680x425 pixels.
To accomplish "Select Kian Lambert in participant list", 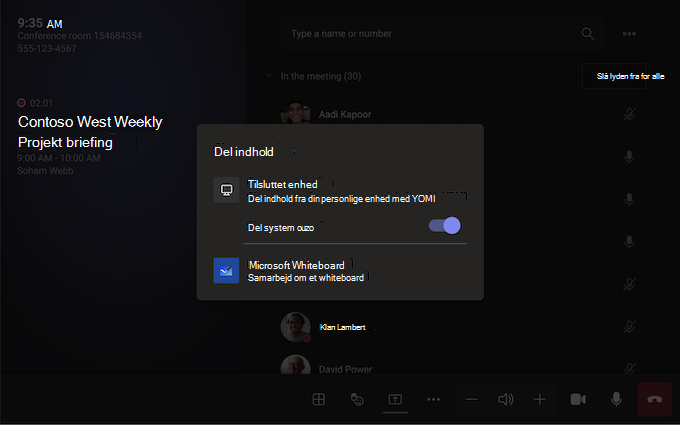I will pyautogui.click(x=342, y=327).
